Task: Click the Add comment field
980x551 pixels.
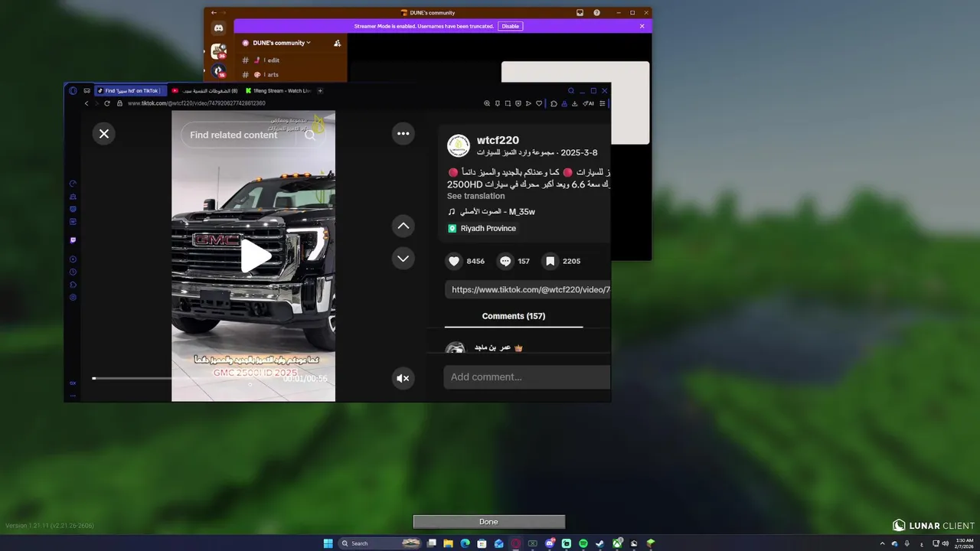Action: [527, 377]
